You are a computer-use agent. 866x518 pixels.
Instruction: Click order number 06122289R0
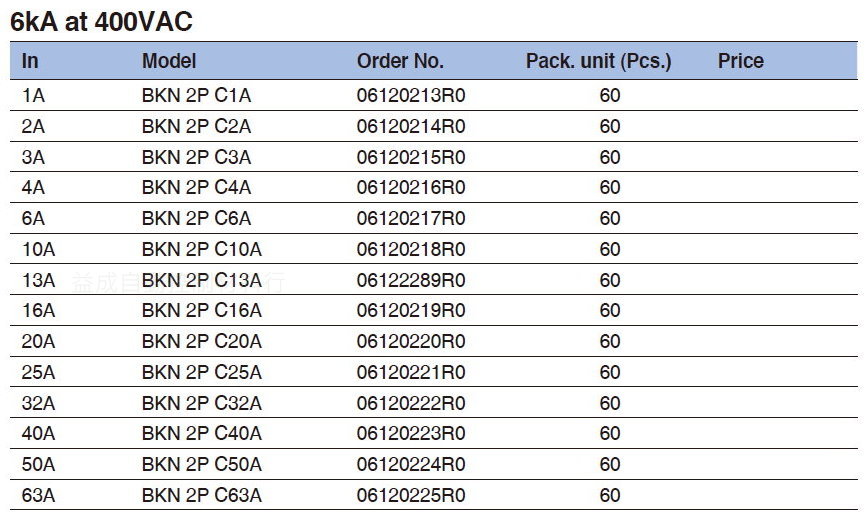(x=411, y=280)
